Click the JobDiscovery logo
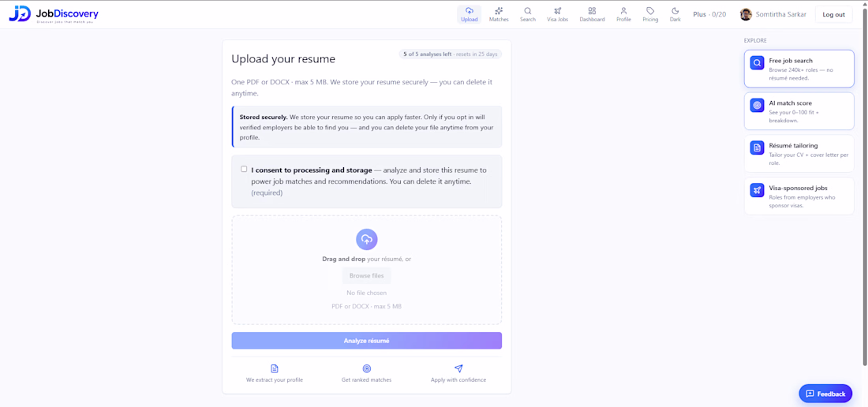Image resolution: width=868 pixels, height=407 pixels. click(x=54, y=14)
